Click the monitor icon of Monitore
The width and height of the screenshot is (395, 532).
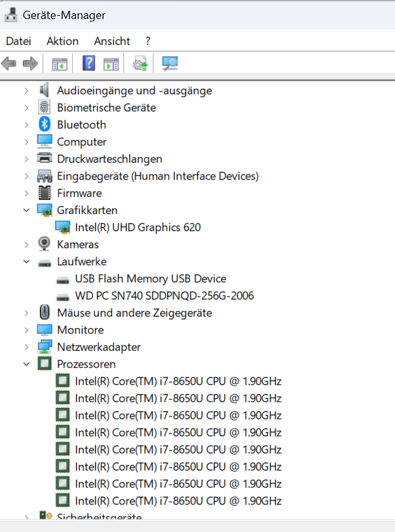44,329
